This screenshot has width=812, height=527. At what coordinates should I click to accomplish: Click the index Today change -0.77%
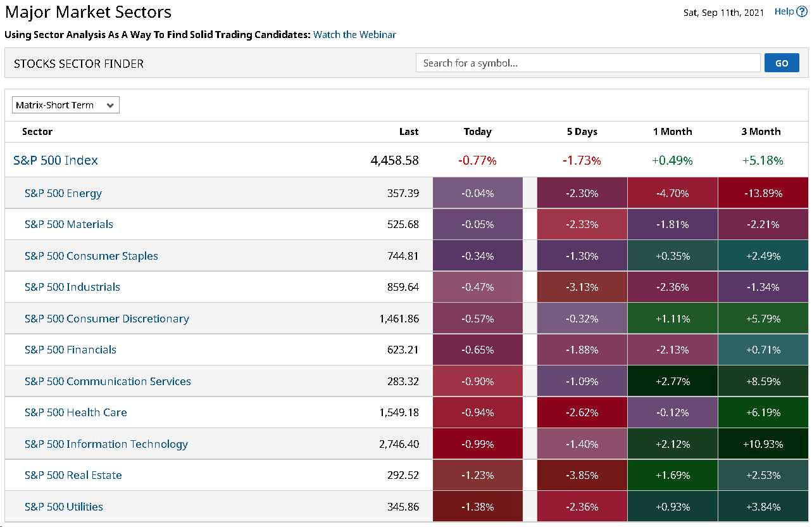[x=478, y=161]
